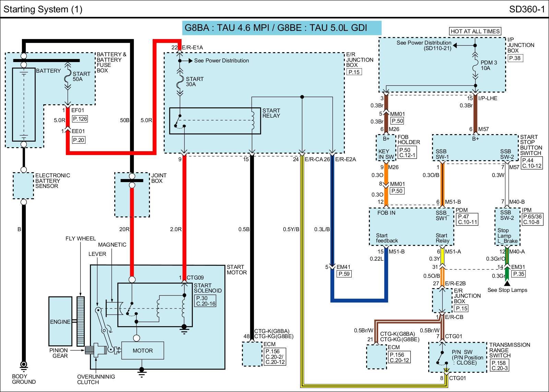
Task: Open page reference P.59 beside EM41
Action: [344, 274]
